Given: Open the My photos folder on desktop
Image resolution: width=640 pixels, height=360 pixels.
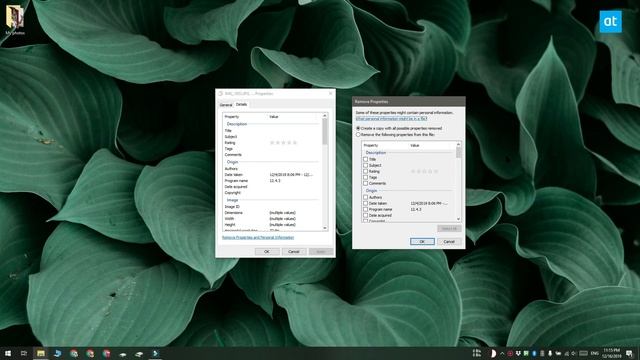Looking at the screenshot, I should click(15, 20).
